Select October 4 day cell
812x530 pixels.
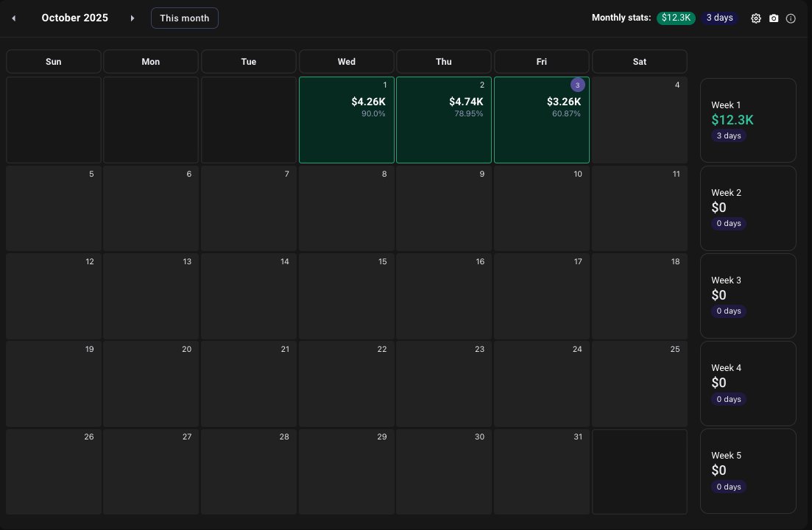coord(640,120)
